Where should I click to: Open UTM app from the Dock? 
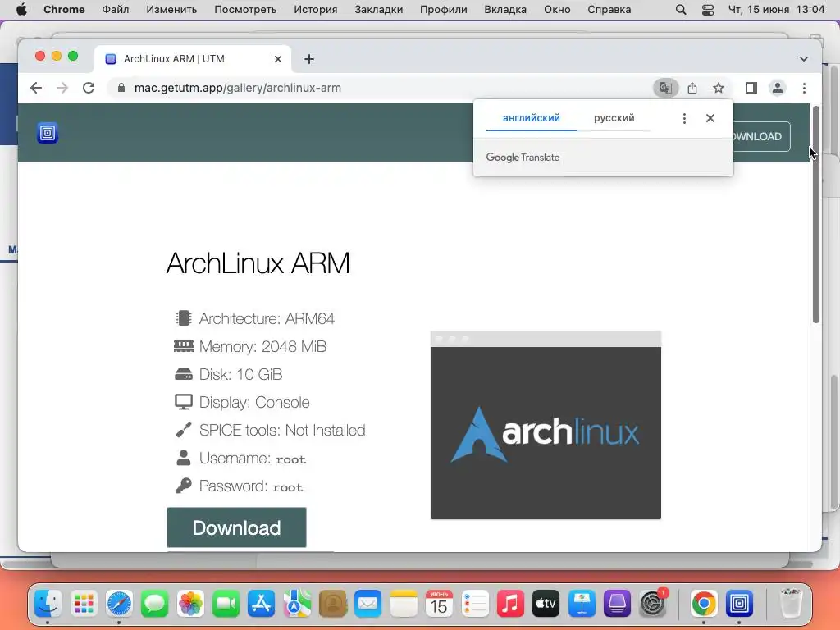(739, 604)
